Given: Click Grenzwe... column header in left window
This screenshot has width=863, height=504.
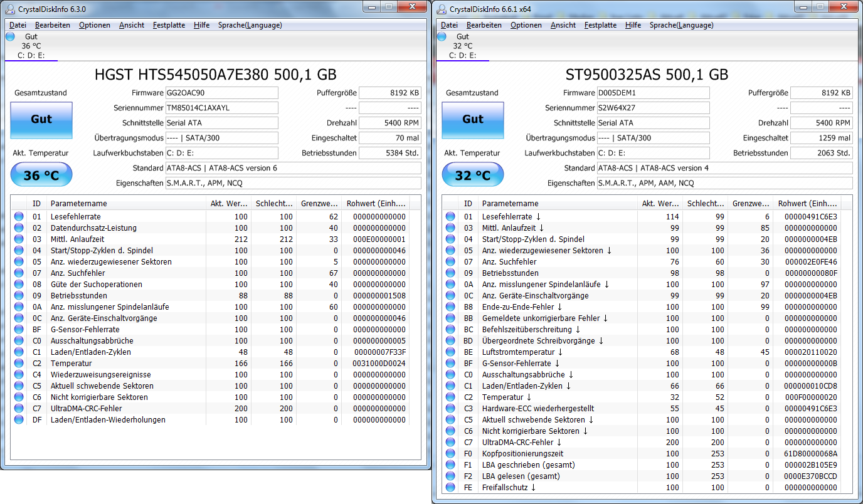Looking at the screenshot, I should tap(319, 204).
